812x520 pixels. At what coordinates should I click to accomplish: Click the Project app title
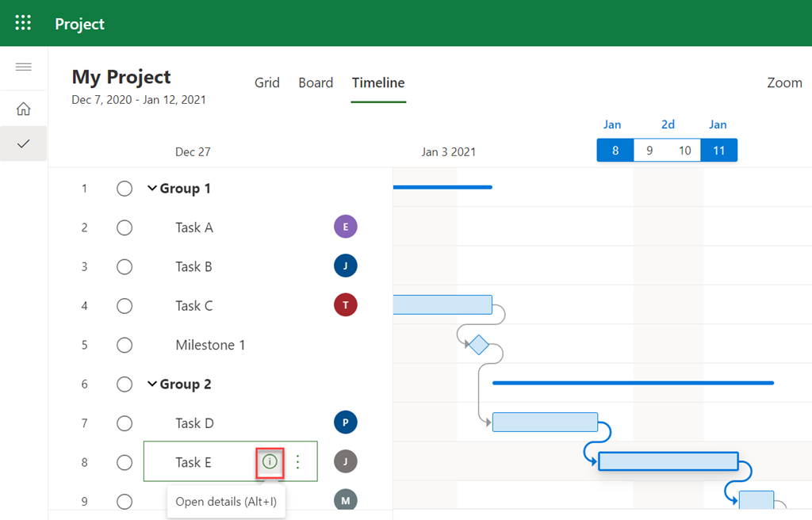(x=79, y=24)
